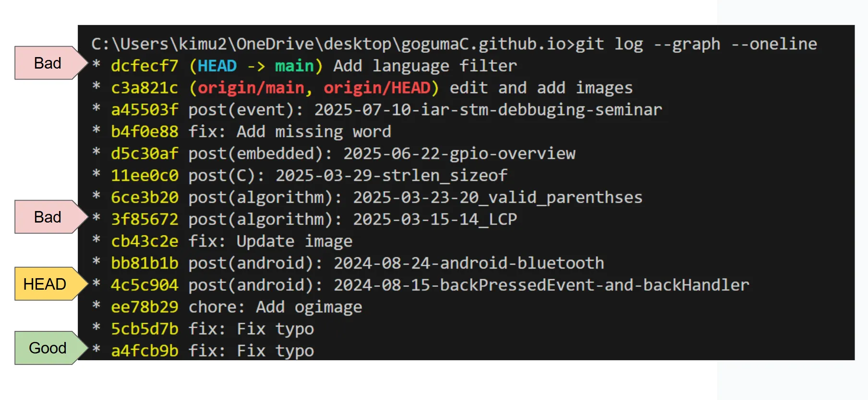Click the origin/HEAD reference text
The image size is (868, 400).
tap(377, 88)
